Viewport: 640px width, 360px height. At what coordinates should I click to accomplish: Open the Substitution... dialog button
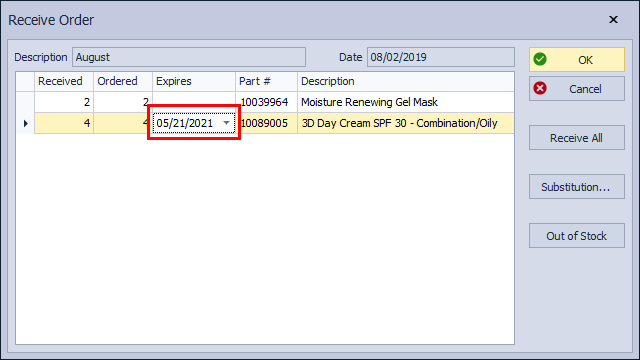click(577, 187)
